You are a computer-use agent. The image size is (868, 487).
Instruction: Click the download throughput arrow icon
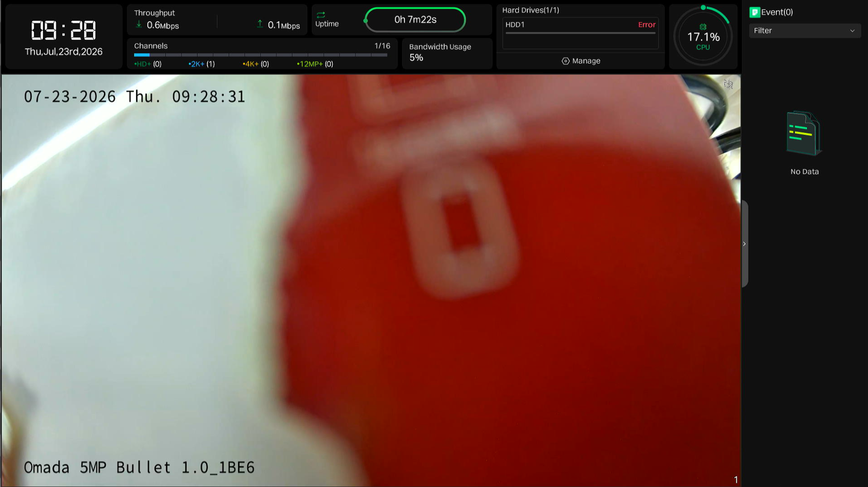point(139,25)
